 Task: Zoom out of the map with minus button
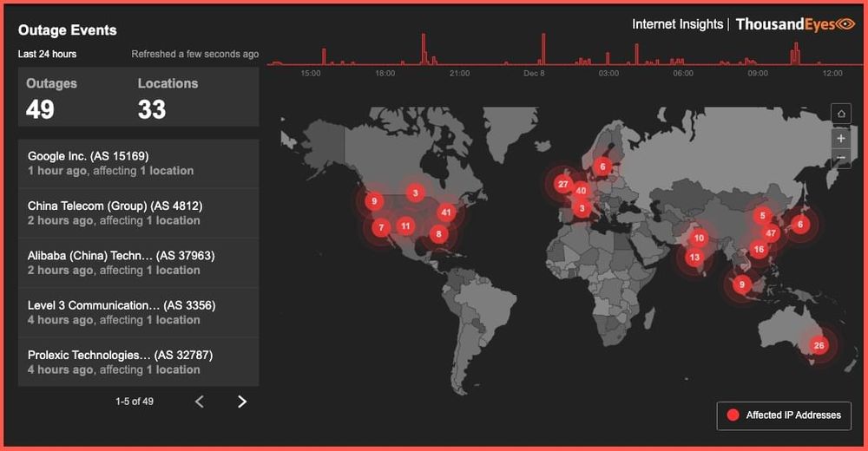[841, 158]
